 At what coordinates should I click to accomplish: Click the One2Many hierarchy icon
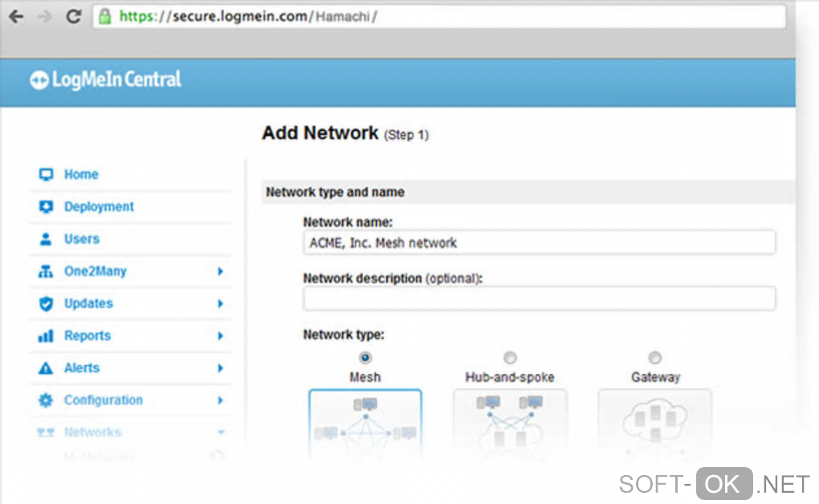pyautogui.click(x=46, y=271)
